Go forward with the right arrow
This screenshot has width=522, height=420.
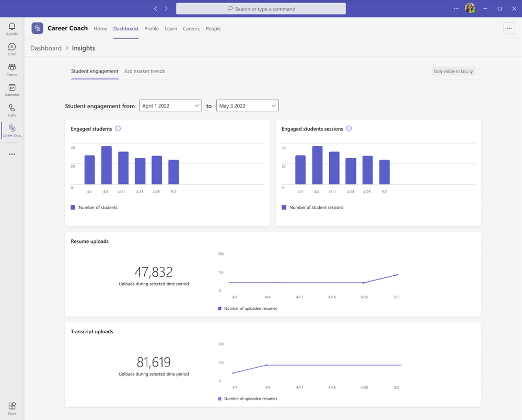166,9
